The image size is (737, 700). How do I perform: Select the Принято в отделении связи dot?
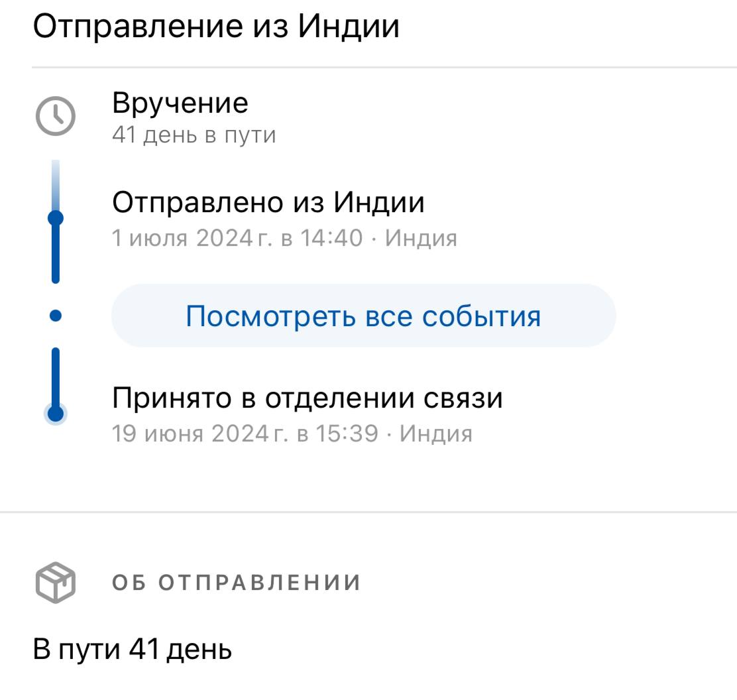[x=56, y=414]
